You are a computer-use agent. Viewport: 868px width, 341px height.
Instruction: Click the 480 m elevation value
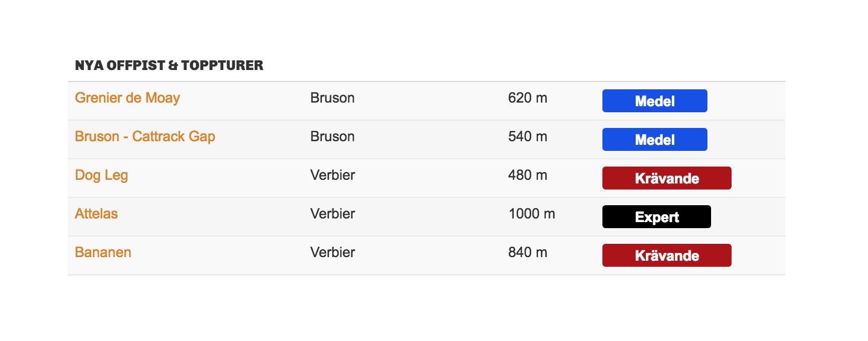528,175
